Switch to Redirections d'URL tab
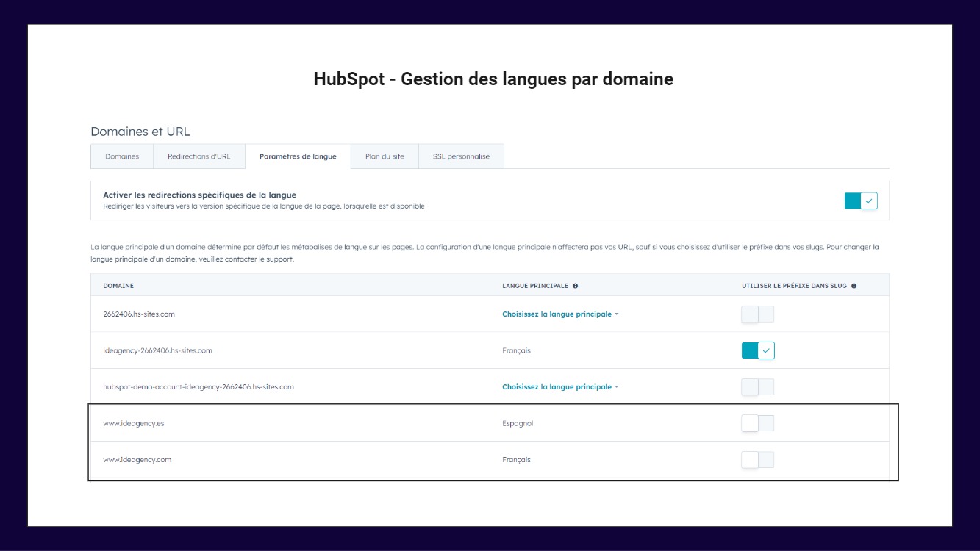 click(198, 156)
